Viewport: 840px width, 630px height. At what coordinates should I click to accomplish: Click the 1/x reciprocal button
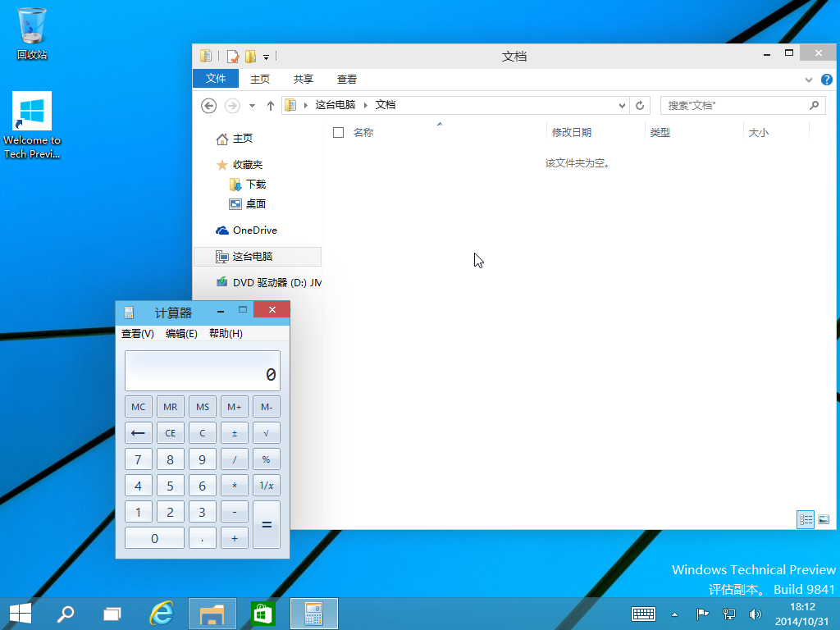tap(267, 486)
